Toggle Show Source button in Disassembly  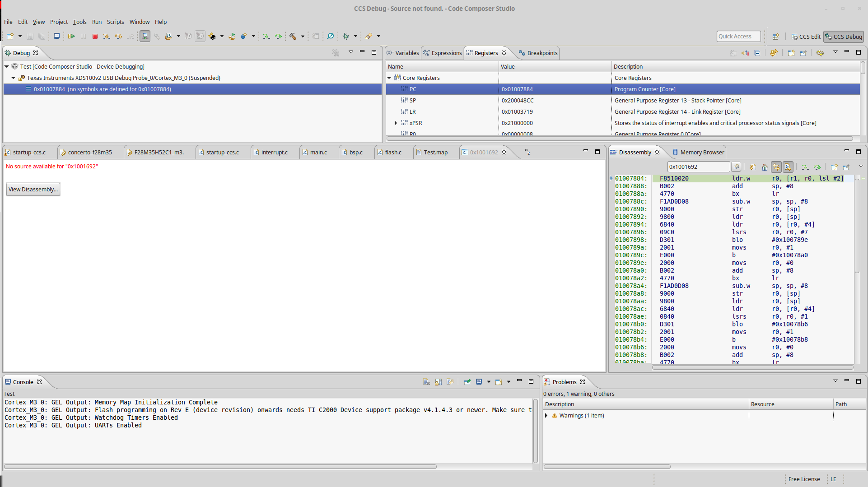pyautogui.click(x=788, y=167)
